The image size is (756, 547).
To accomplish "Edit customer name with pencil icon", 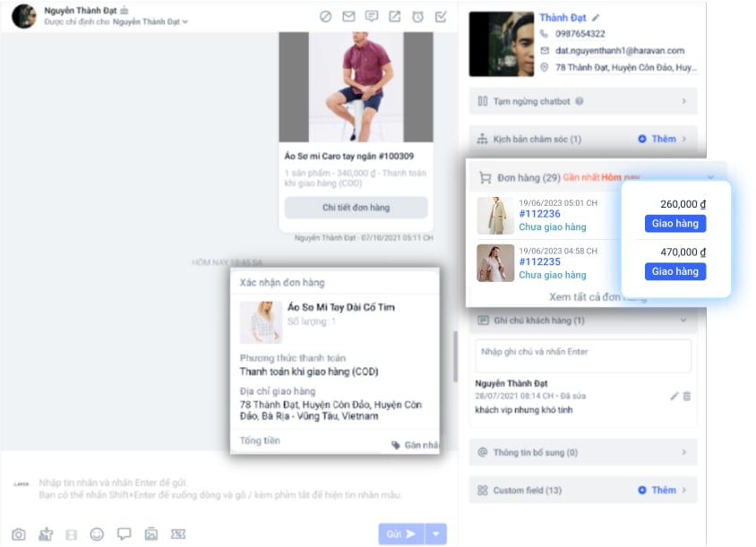I will click(597, 17).
